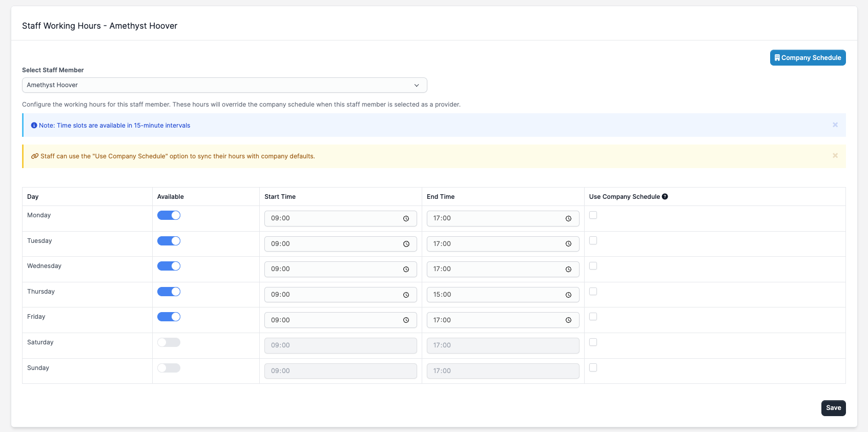Click help icon beside Use Company Schedule
This screenshot has width=868, height=432.
click(665, 197)
